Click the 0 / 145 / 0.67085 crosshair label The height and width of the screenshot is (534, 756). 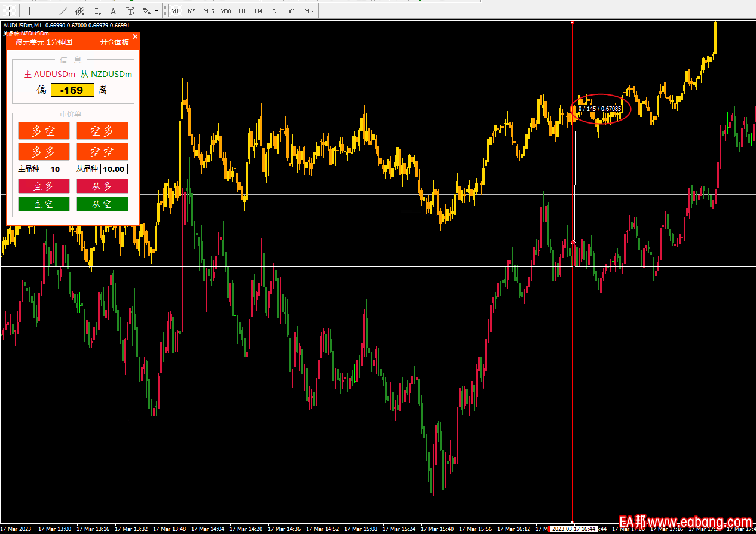(x=599, y=109)
